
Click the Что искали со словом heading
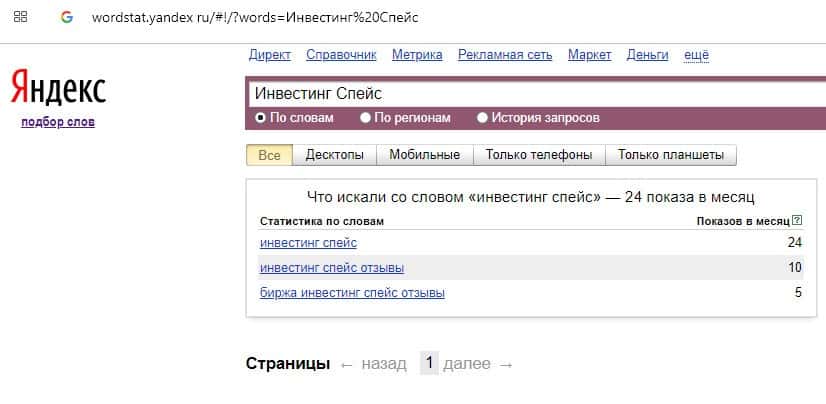point(530,198)
